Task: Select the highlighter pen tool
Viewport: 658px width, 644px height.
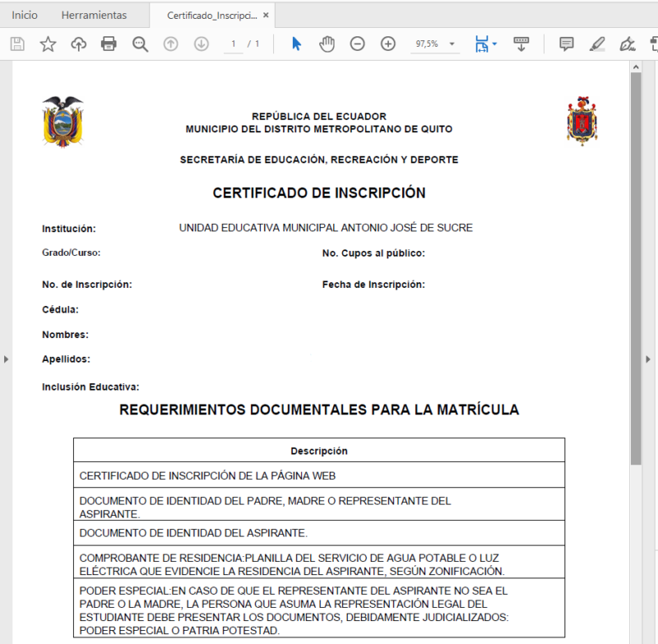Action: pyautogui.click(x=597, y=44)
